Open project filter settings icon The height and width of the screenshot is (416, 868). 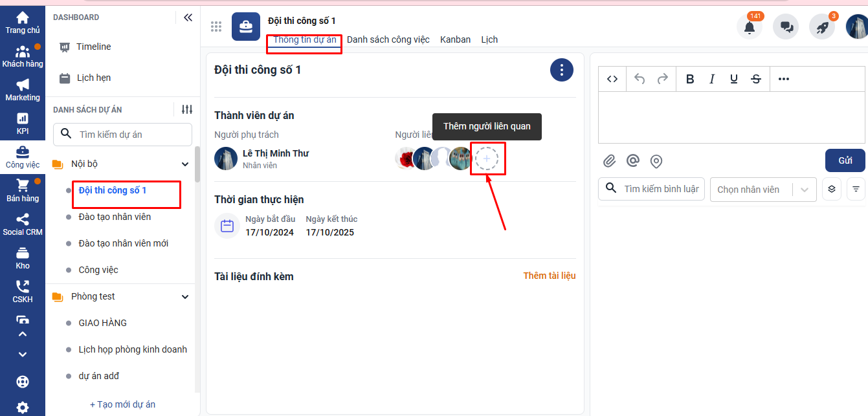pyautogui.click(x=187, y=110)
